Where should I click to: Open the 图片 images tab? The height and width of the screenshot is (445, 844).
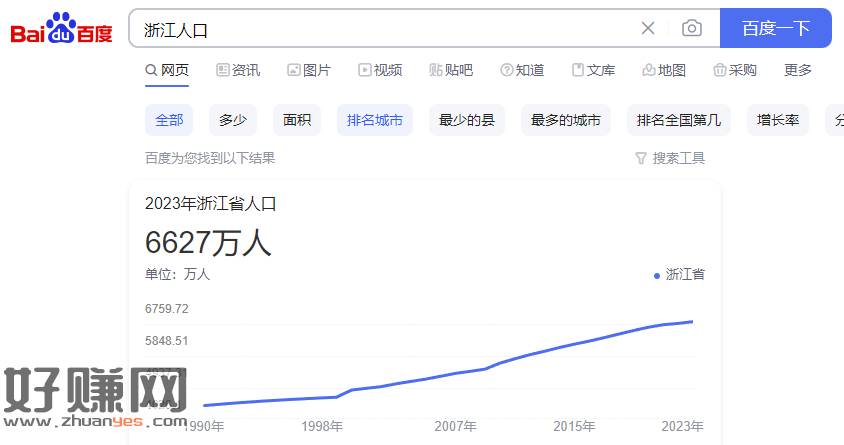(x=309, y=70)
